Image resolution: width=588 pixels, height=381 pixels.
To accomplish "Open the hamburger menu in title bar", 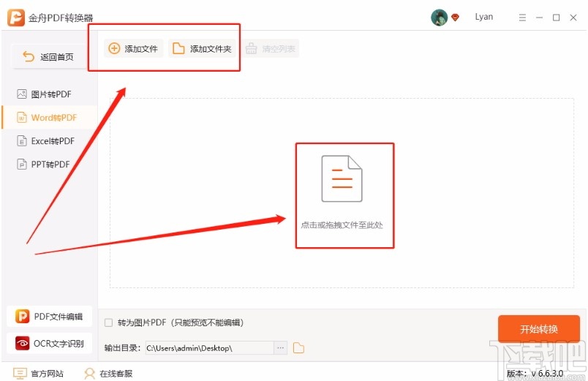I will [522, 18].
